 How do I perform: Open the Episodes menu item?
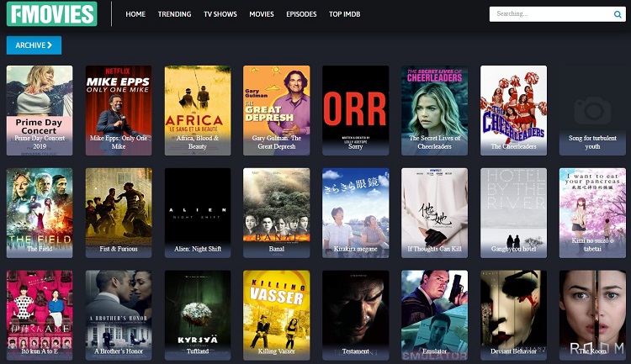301,14
